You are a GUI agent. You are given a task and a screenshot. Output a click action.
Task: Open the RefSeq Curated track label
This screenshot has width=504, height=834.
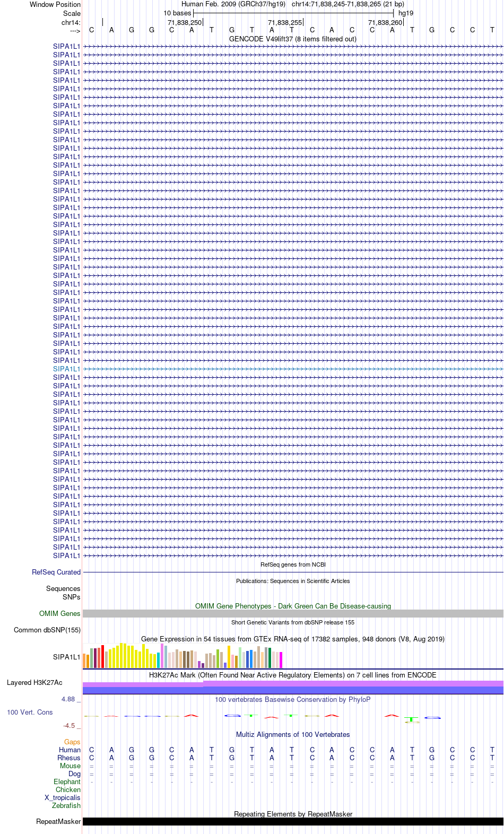coord(56,572)
